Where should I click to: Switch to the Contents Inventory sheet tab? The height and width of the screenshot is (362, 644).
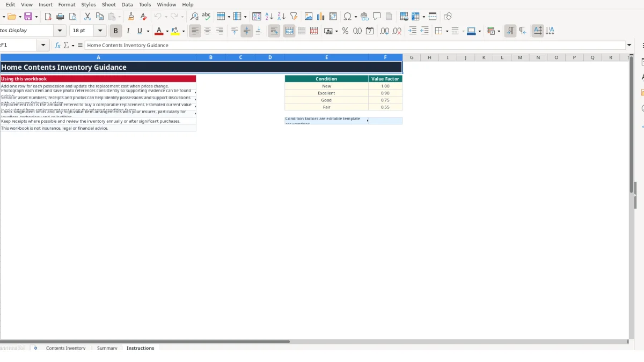(66, 348)
